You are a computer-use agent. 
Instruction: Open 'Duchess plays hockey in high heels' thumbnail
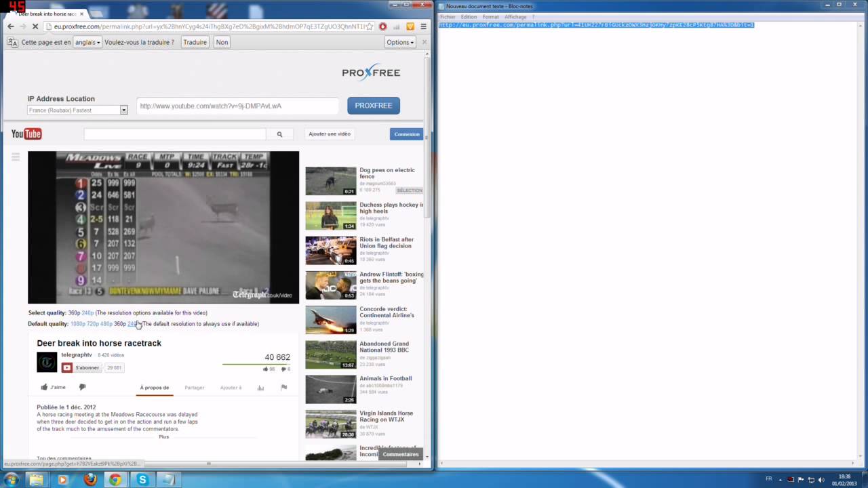tap(330, 216)
